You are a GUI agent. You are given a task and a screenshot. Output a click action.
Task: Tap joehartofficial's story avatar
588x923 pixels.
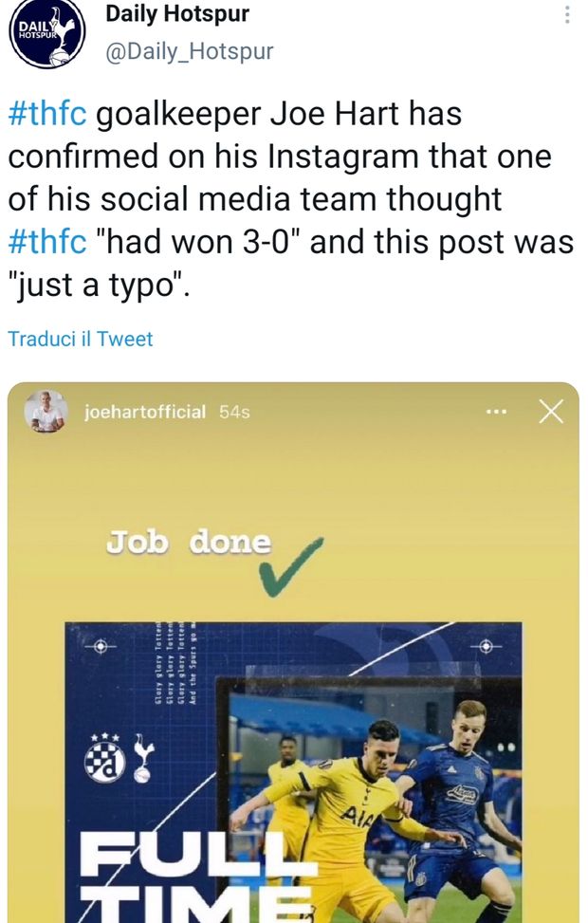coord(46,412)
